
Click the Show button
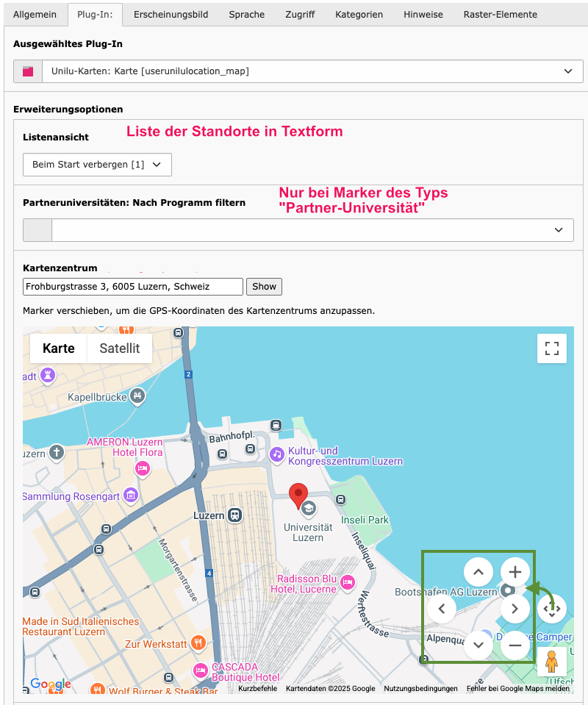(264, 287)
